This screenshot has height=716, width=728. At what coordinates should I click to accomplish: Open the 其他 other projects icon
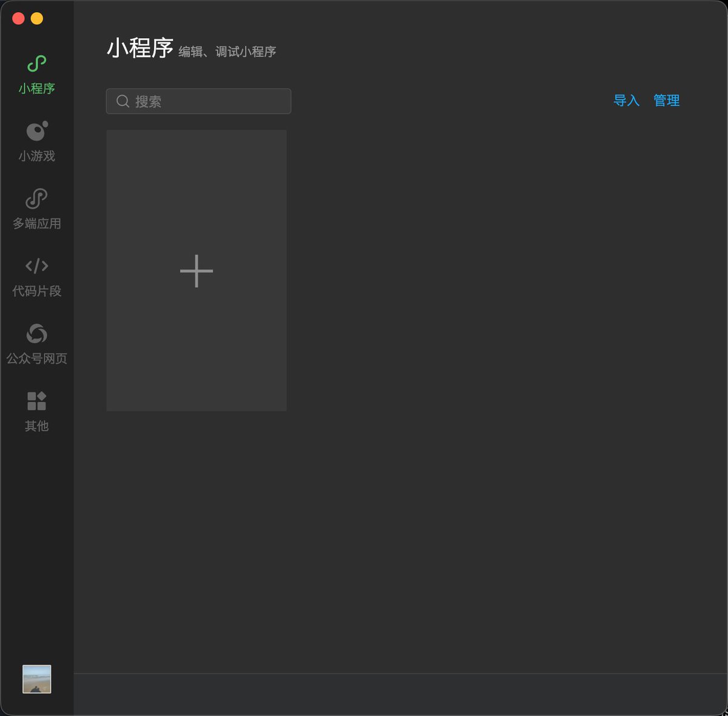click(36, 401)
